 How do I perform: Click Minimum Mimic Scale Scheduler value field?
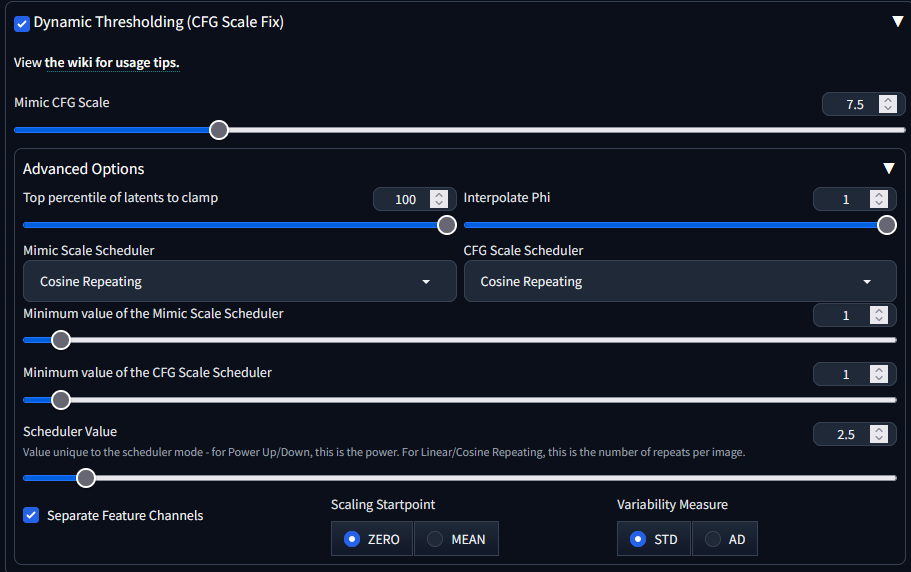[x=841, y=316]
